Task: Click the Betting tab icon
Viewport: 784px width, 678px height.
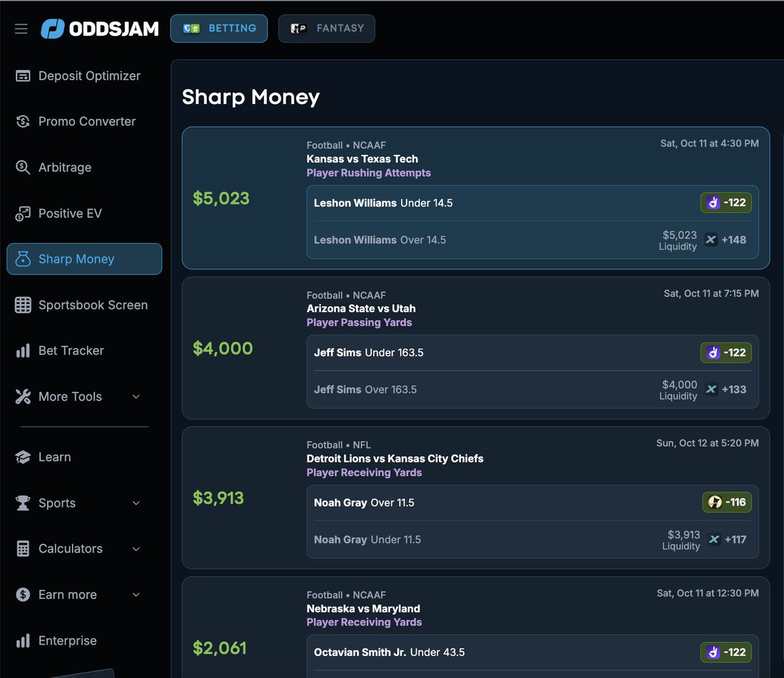Action: tap(191, 29)
